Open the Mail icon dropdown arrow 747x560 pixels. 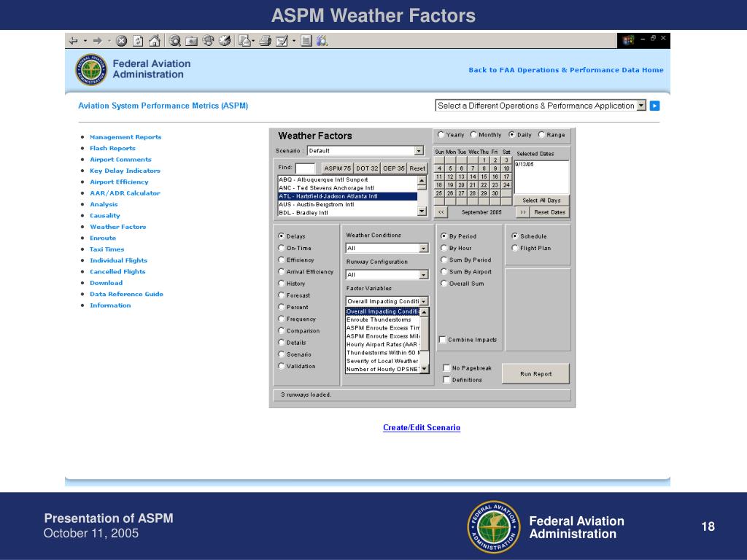(253, 41)
